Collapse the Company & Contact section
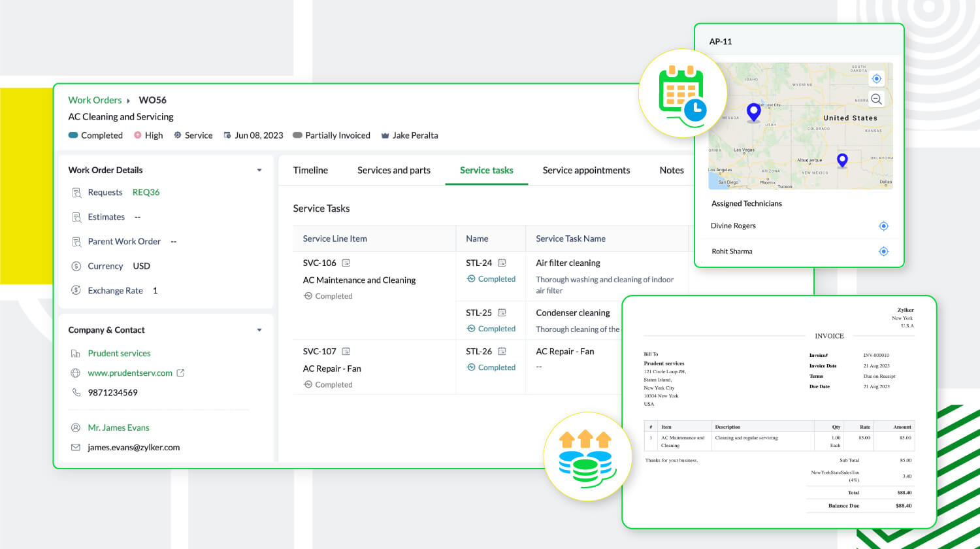This screenshot has height=549, width=980. tap(259, 330)
